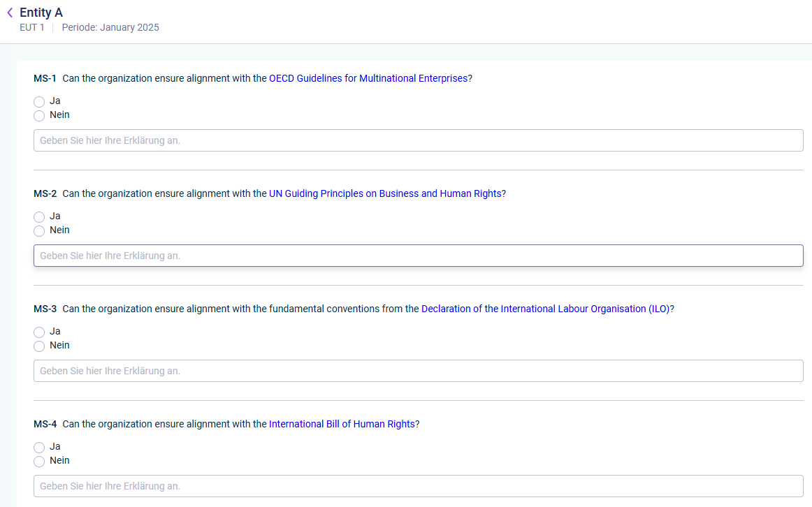Select Nein for question MS-1
Viewport: 812px width, 507px height.
pos(39,115)
